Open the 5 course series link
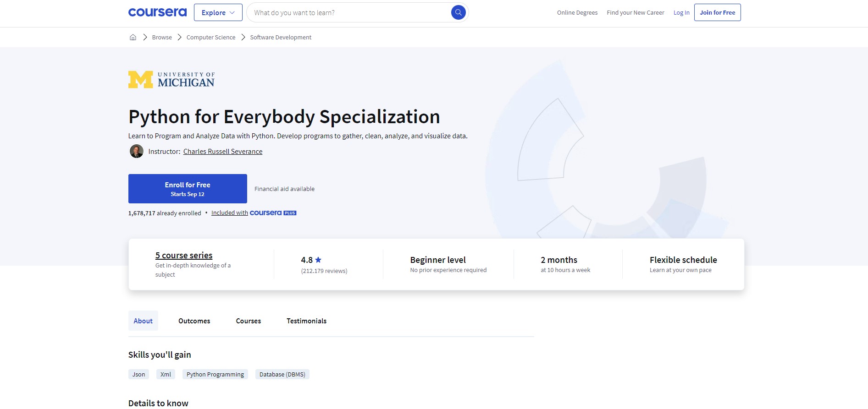The width and height of the screenshot is (868, 409). point(184,256)
